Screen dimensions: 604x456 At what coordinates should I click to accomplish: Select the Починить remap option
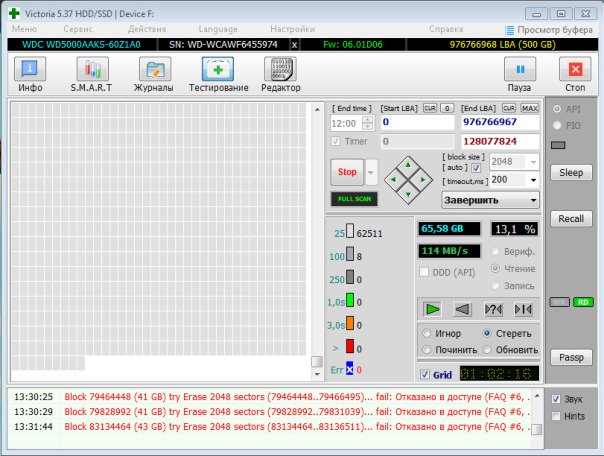click(428, 350)
